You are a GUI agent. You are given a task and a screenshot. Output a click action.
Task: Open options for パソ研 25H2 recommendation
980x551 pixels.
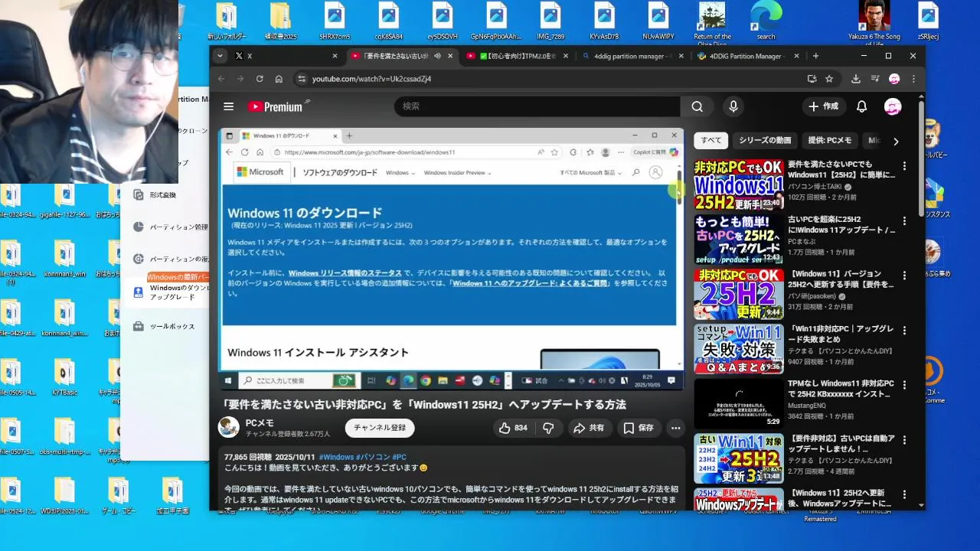pos(904,275)
